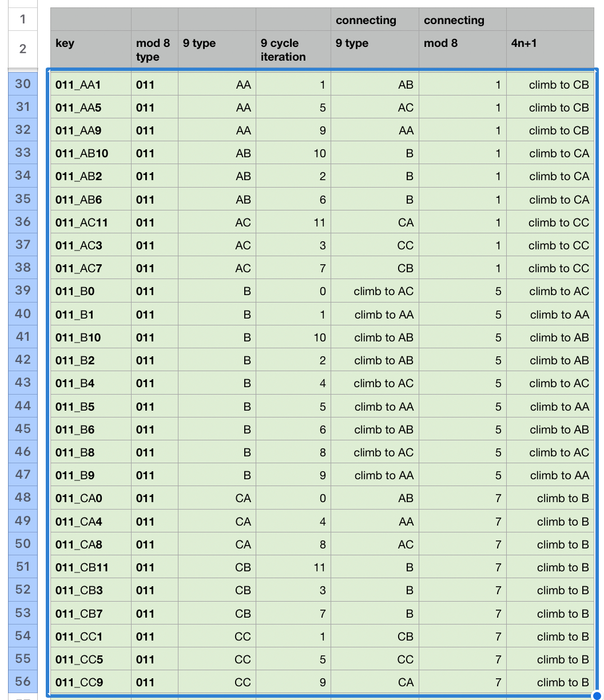Select row header 56
The width and height of the screenshot is (604, 700).
coord(23,682)
